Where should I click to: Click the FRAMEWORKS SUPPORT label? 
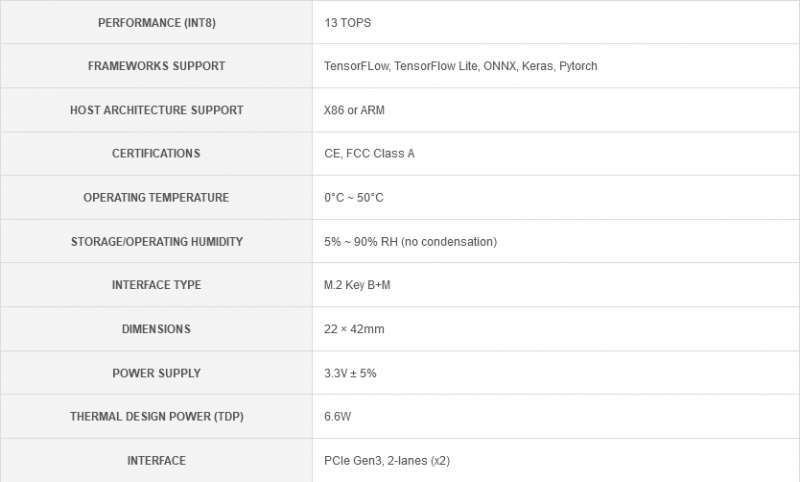(x=156, y=66)
